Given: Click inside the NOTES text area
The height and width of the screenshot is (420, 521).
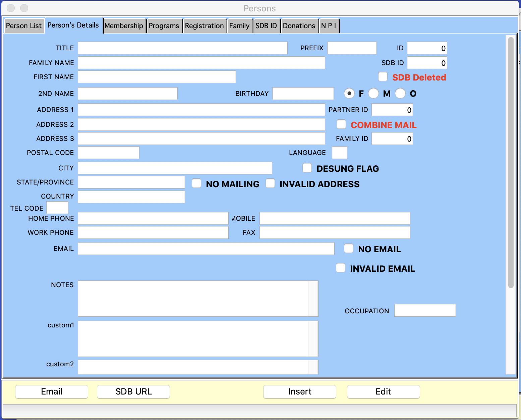Looking at the screenshot, I should (x=193, y=298).
